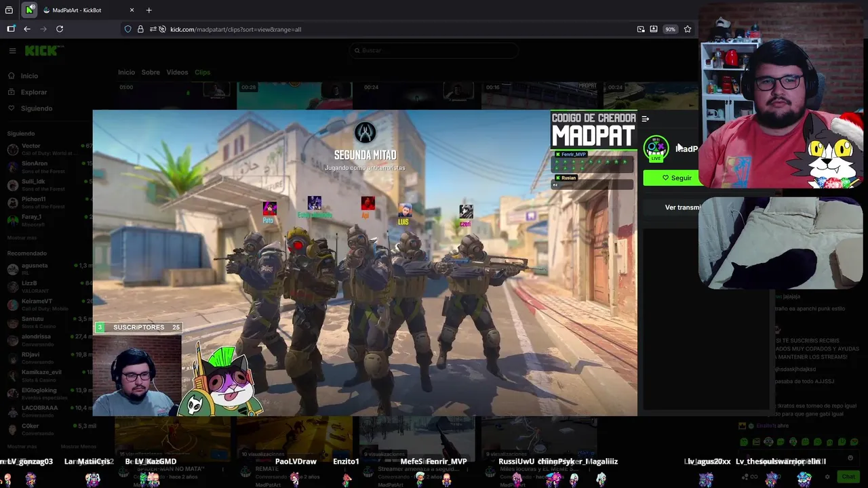The width and height of the screenshot is (868, 488).
Task: Change the 90% zoom level indicator
Action: point(670,29)
